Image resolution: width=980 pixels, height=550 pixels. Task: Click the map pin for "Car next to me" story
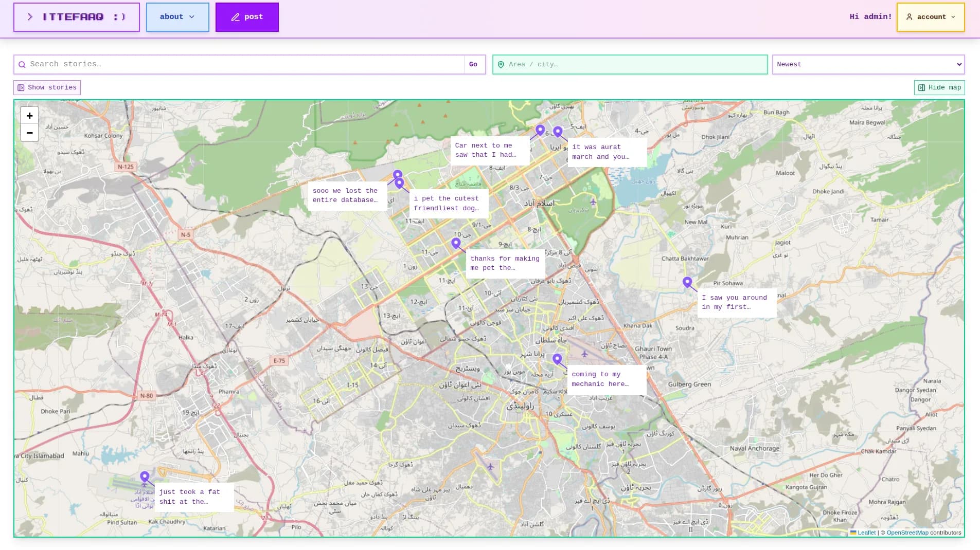click(x=540, y=131)
